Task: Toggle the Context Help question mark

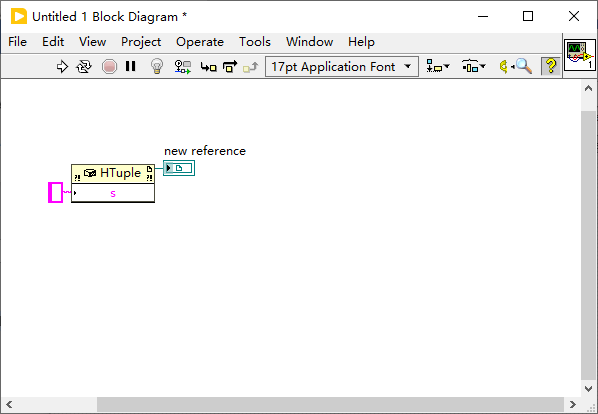Action: click(551, 66)
